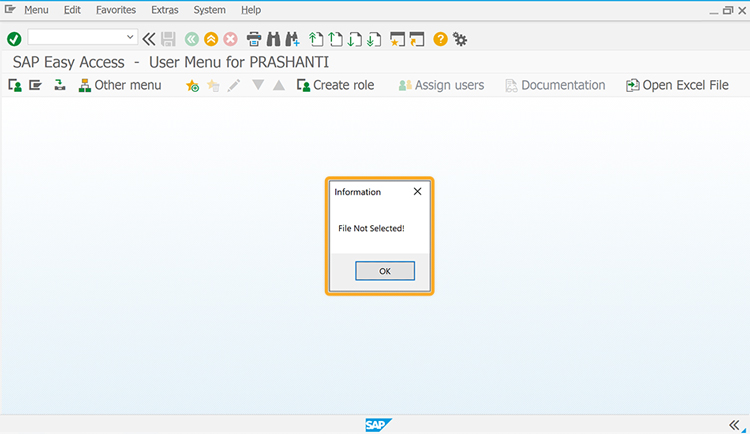
Task: Click the Assign users button
Action: pos(441,85)
